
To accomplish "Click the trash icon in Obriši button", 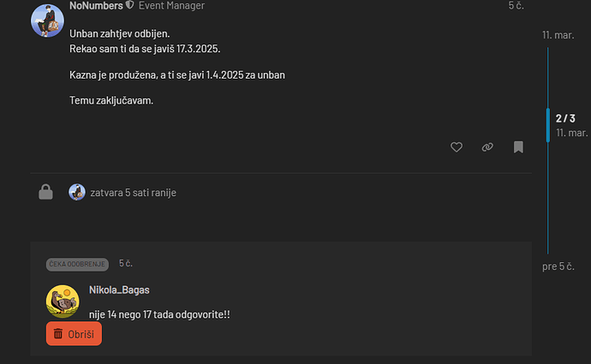I will point(58,333).
